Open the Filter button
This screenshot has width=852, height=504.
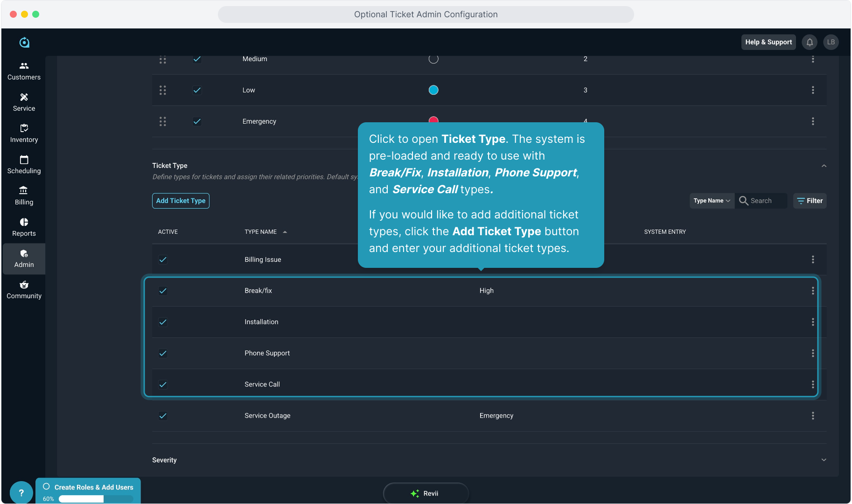click(x=810, y=201)
